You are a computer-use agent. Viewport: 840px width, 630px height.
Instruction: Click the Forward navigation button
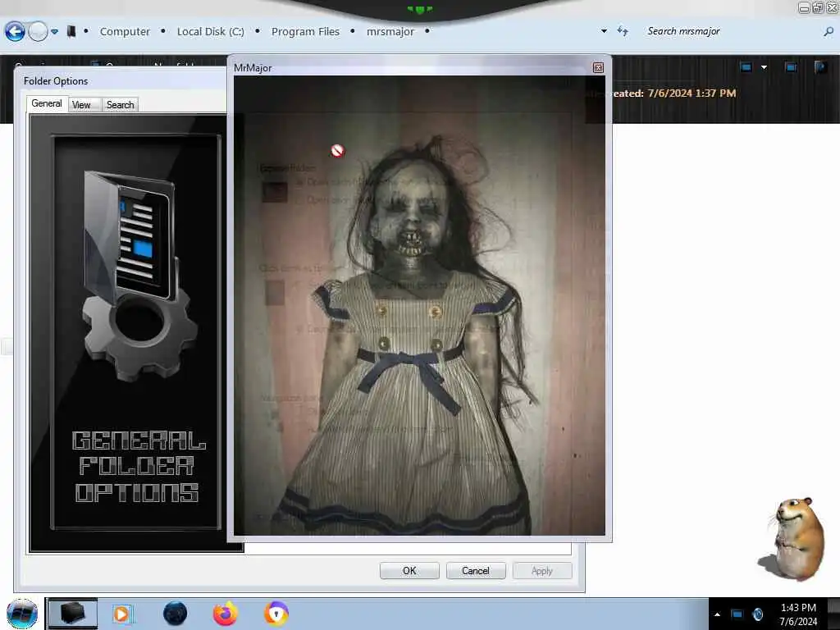[x=38, y=32]
